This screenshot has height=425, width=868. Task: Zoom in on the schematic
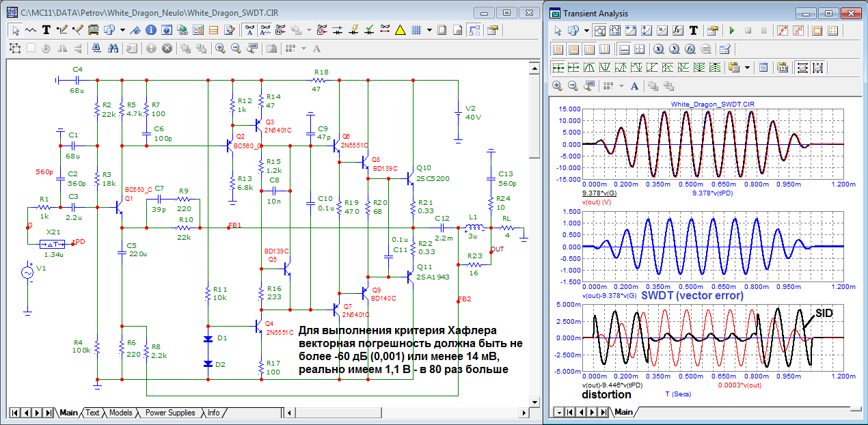[x=220, y=49]
